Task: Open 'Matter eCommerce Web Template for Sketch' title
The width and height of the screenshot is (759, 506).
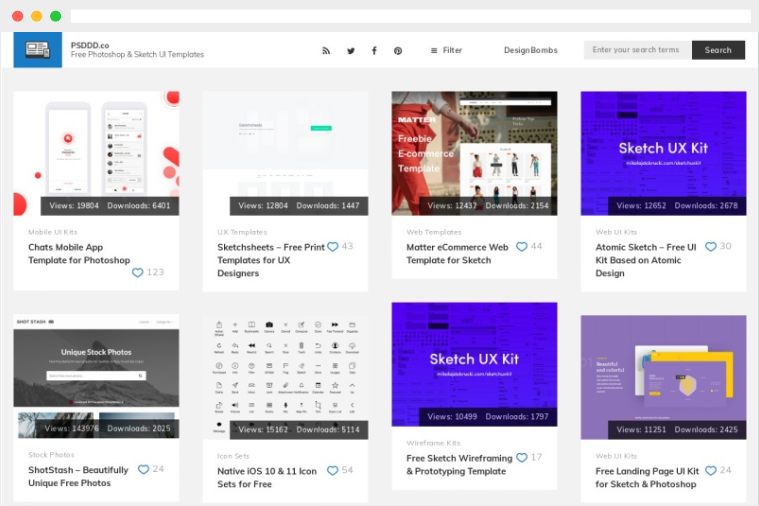Action: point(457,254)
